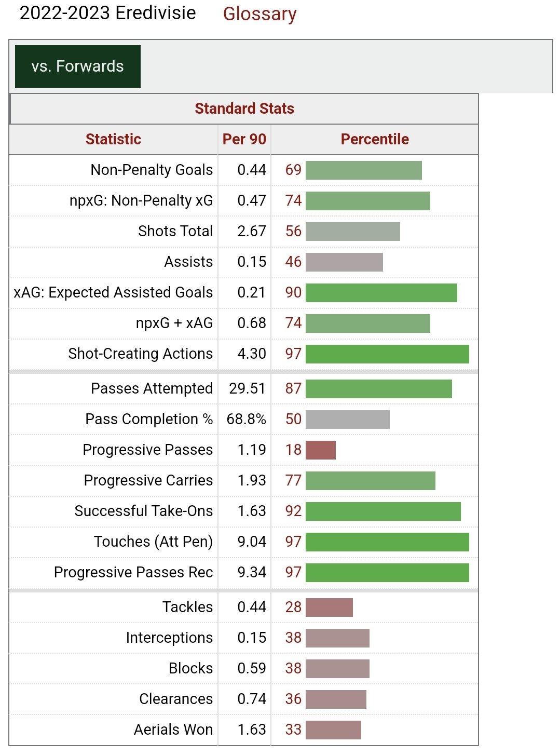Viewport: 560px width, 756px height.
Task: Click the xAG: Expected Assisted Goals label
Action: (x=113, y=293)
